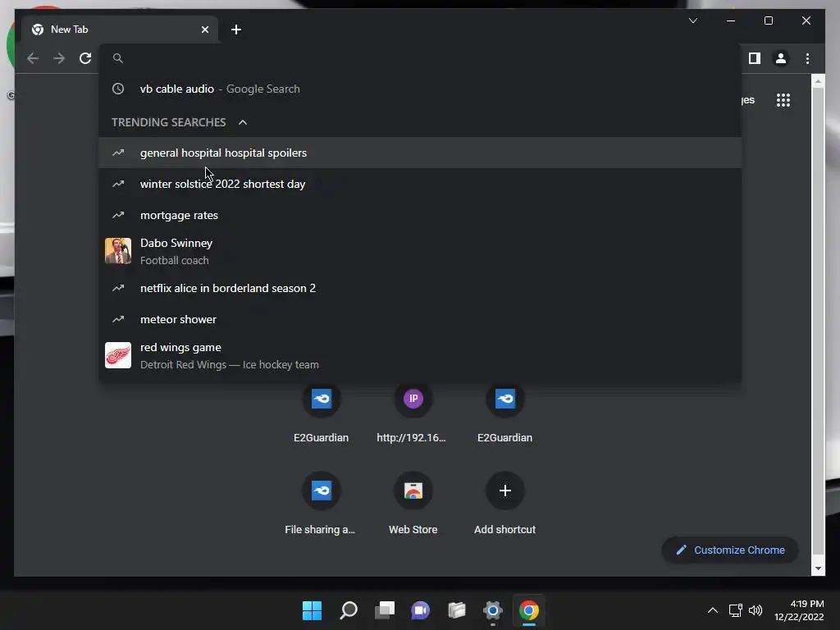Click search magnifier in address bar
Image resolution: width=840 pixels, height=630 pixels.
click(118, 58)
